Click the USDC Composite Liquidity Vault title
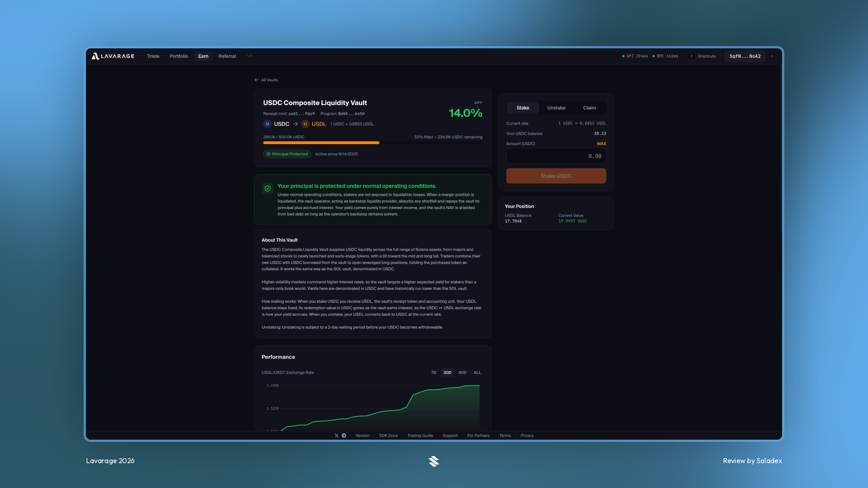The image size is (868, 488). [315, 103]
